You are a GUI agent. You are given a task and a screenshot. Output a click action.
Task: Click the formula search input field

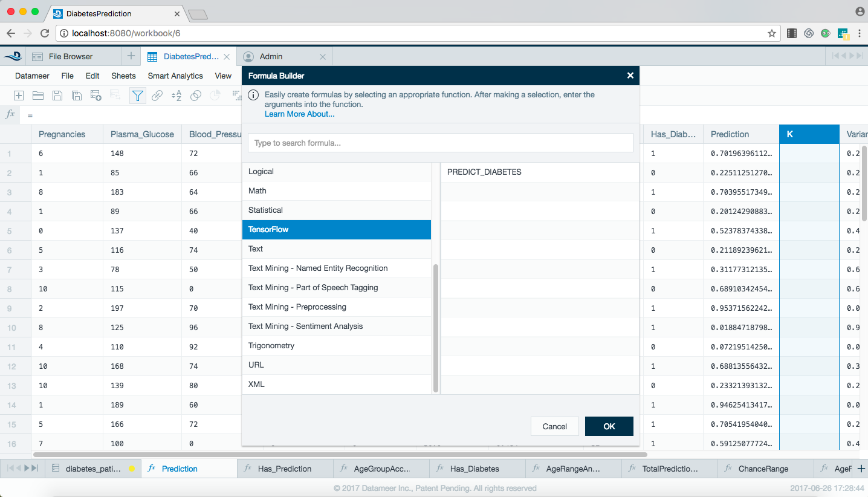441,143
